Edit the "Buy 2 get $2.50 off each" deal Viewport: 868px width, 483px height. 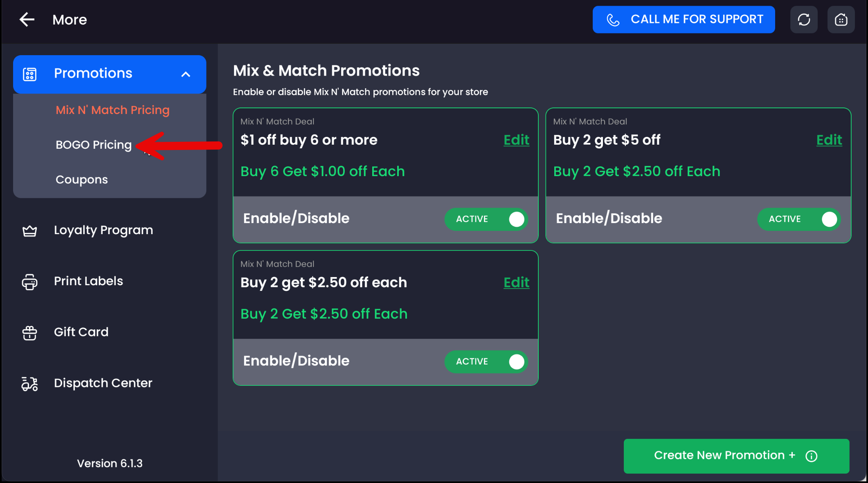click(516, 282)
